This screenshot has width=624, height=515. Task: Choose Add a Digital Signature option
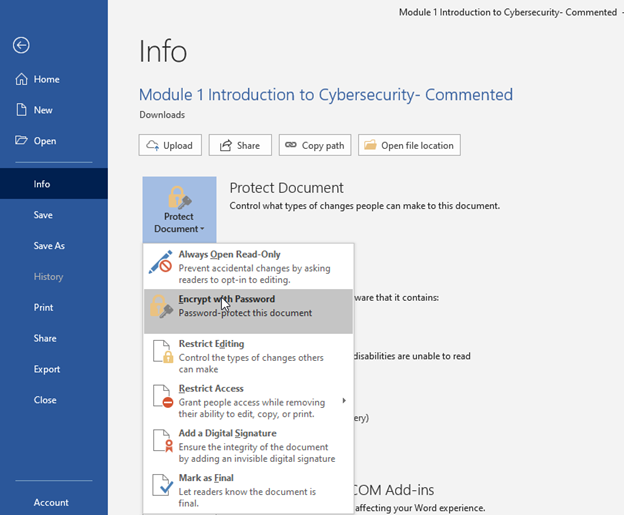click(248, 445)
